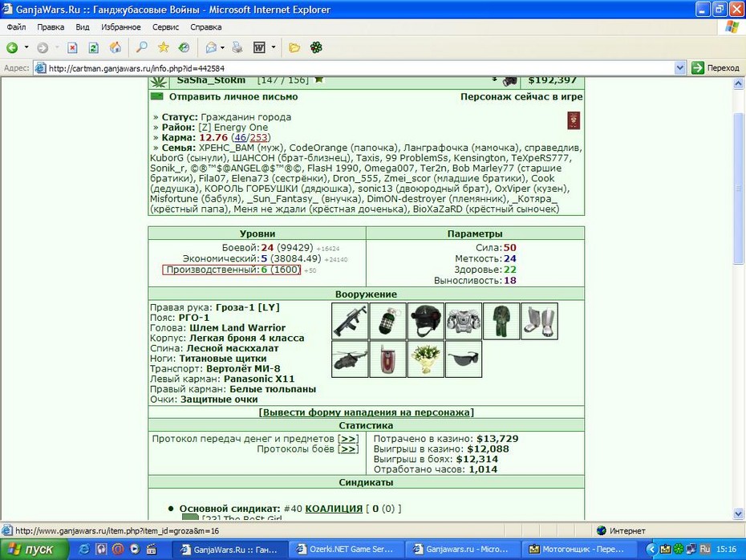Expand hidden system tray icons chevron
This screenshot has height=560, width=746.
click(x=651, y=549)
